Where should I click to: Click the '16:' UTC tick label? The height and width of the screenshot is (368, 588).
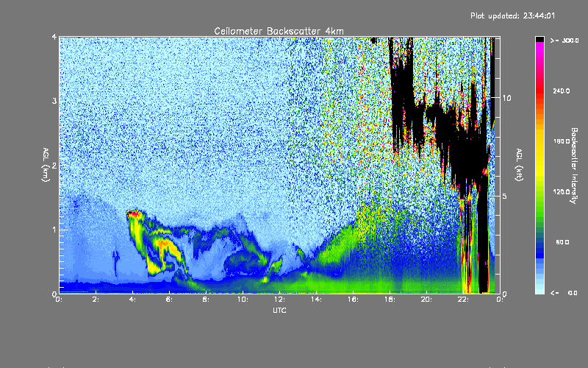(x=354, y=300)
